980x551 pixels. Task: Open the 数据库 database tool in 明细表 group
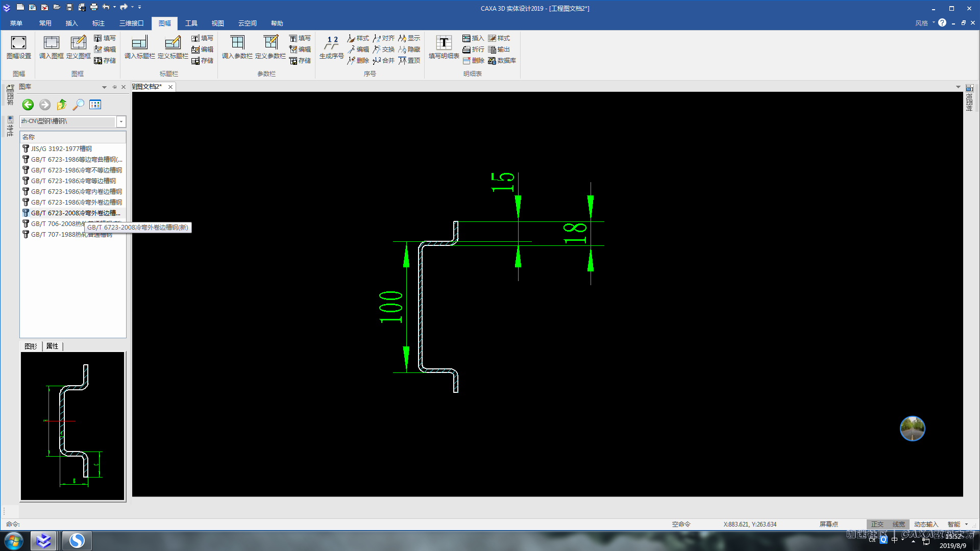tap(502, 61)
